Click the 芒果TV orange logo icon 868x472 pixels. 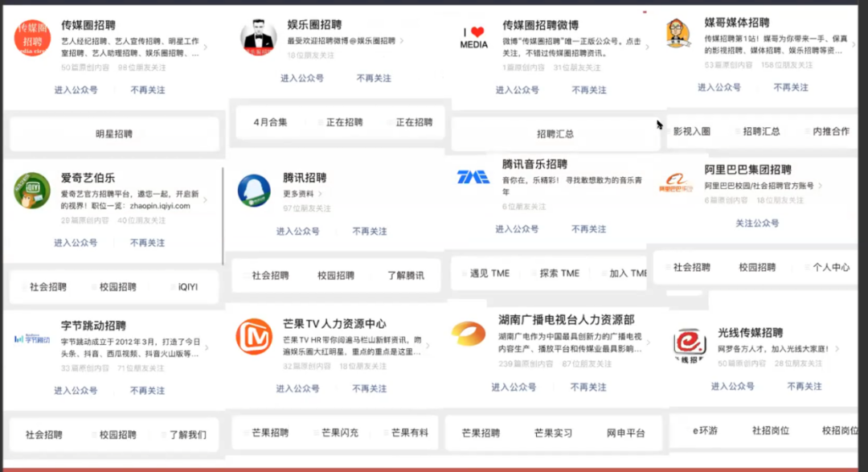254,335
